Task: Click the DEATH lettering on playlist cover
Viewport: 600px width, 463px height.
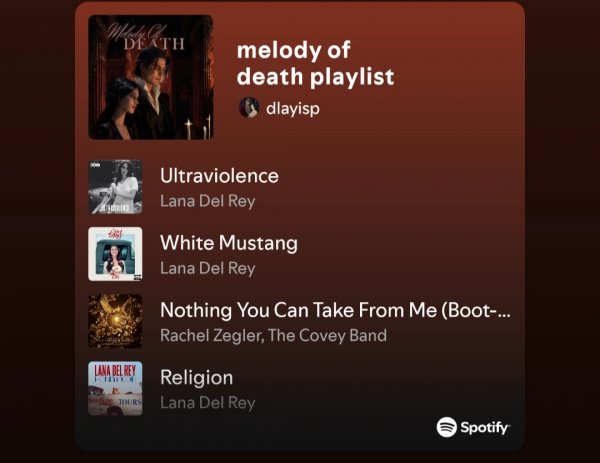Action: 154,44
